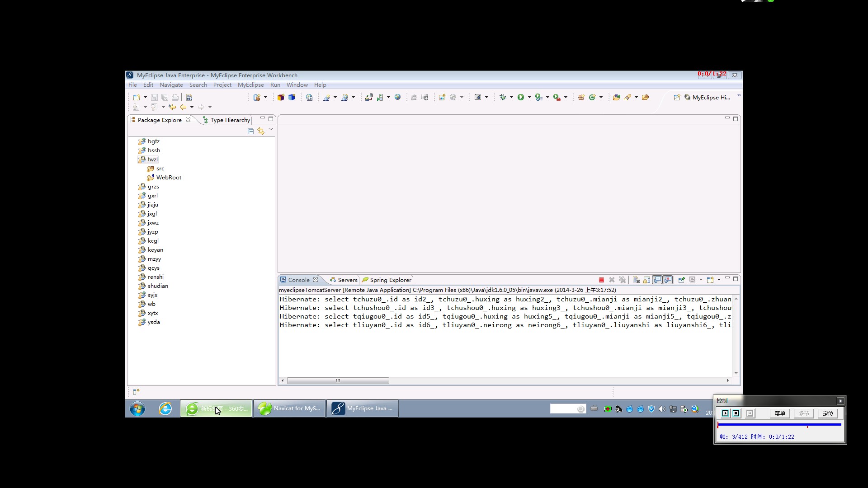Open Package Explorer view menu triangle
Image resolution: width=868 pixels, height=488 pixels.
(271, 130)
